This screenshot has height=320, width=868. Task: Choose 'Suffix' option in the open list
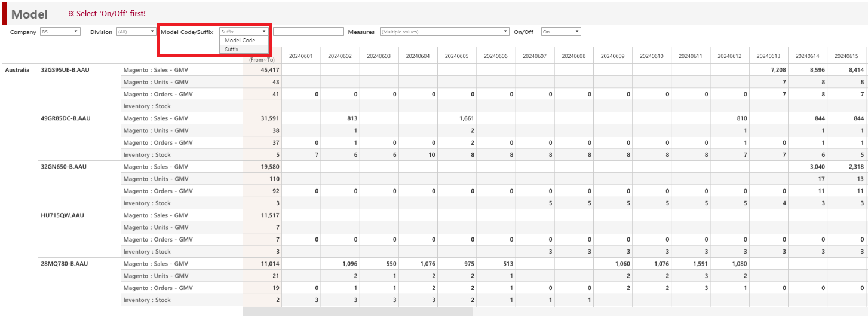[x=232, y=49]
